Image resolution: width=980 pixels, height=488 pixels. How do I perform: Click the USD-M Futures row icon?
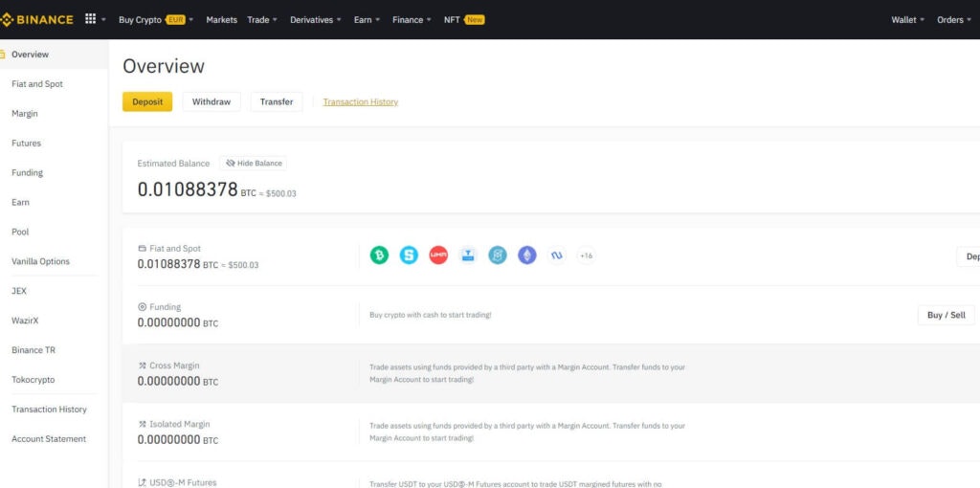click(x=142, y=482)
